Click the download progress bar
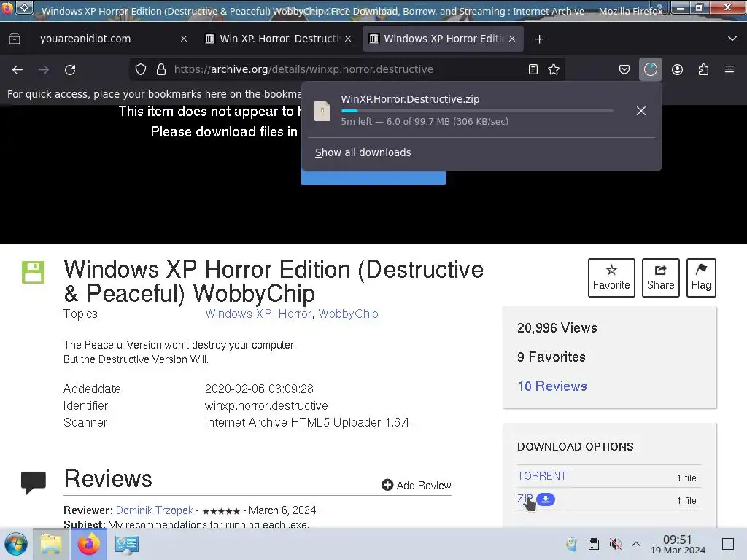 pos(477,111)
